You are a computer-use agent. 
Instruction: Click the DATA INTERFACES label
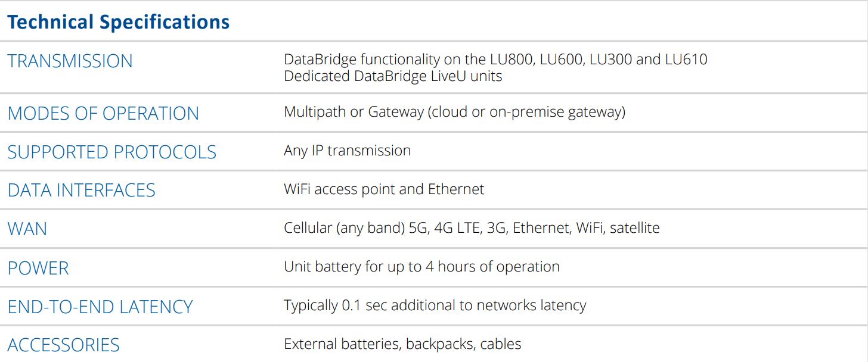[81, 191]
